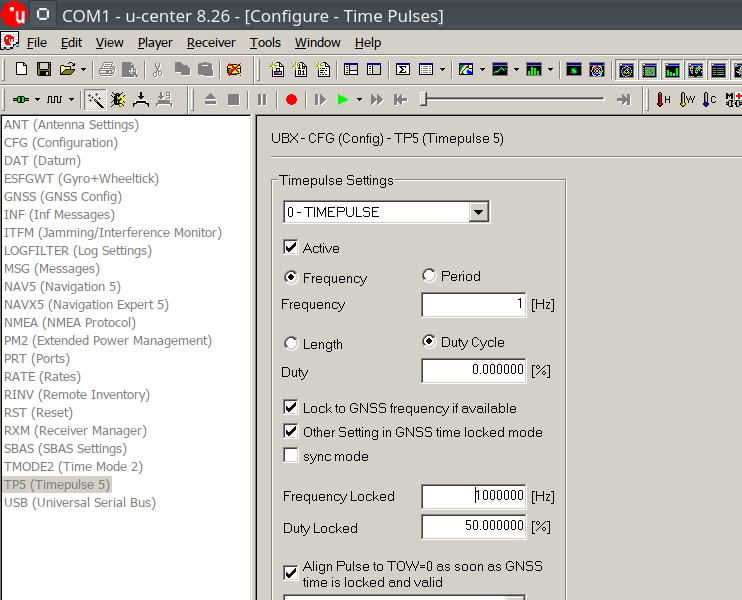Viewport: 742px width, 600px height.
Task: Click the clipboard Paste icon
Action: pyautogui.click(x=205, y=70)
